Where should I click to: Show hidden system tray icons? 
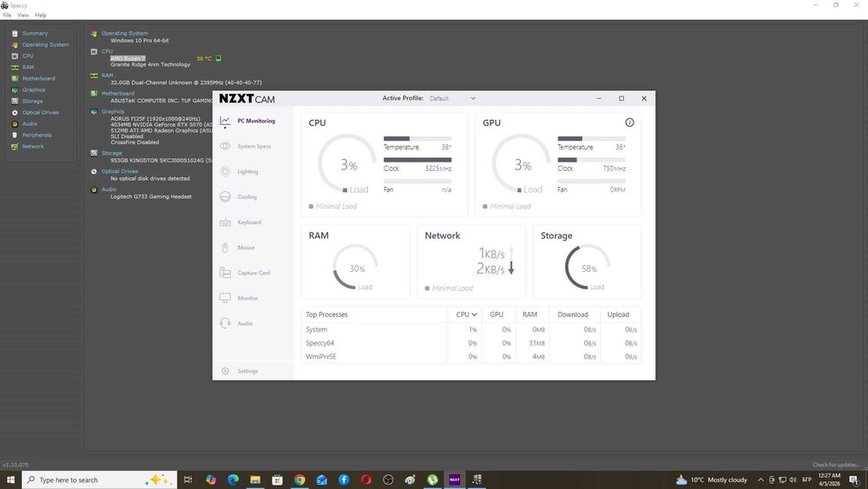point(760,479)
